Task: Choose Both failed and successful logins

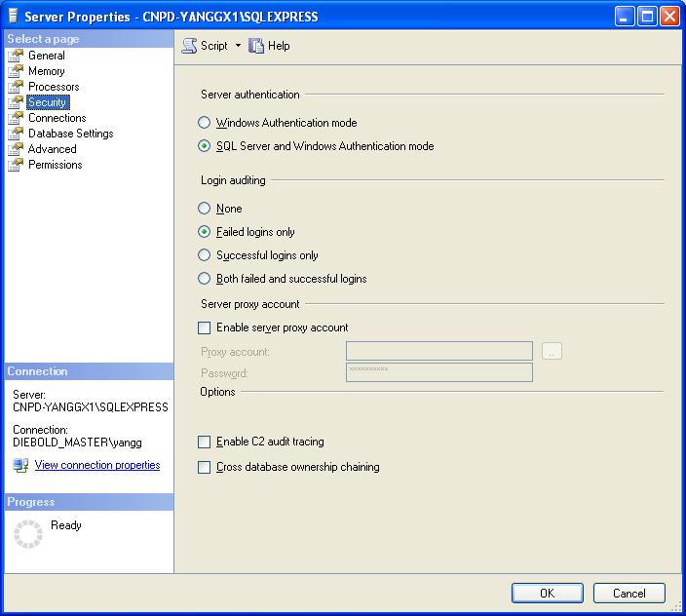Action: [x=204, y=279]
